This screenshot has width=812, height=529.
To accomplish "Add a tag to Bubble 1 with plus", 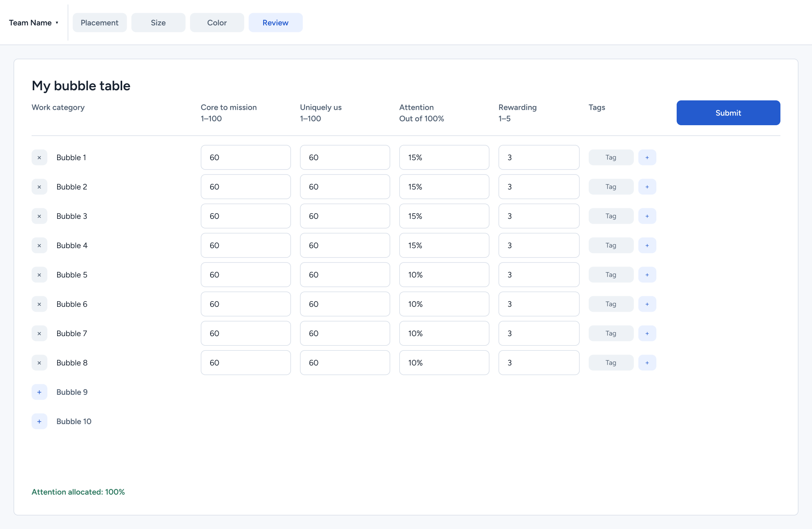I will [x=647, y=158].
